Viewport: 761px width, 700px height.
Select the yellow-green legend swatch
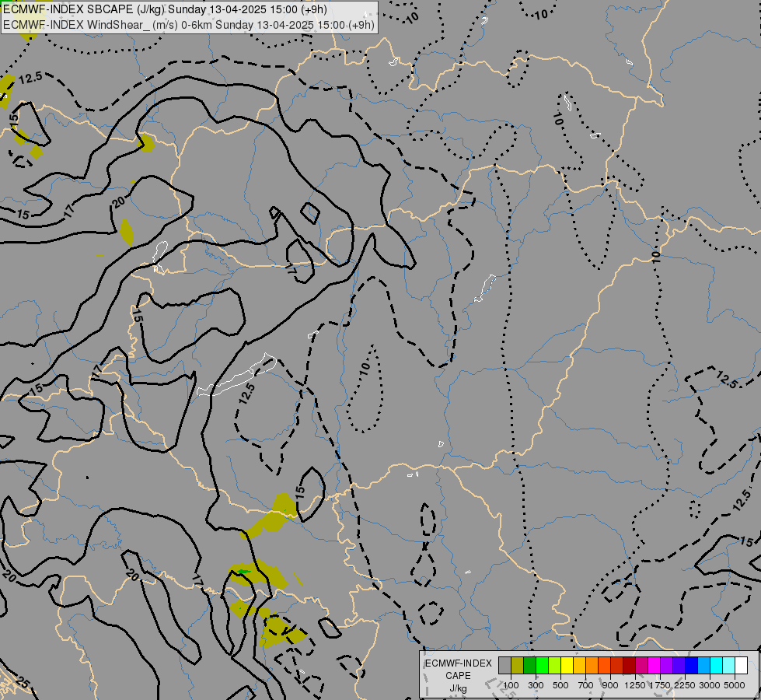point(555,665)
